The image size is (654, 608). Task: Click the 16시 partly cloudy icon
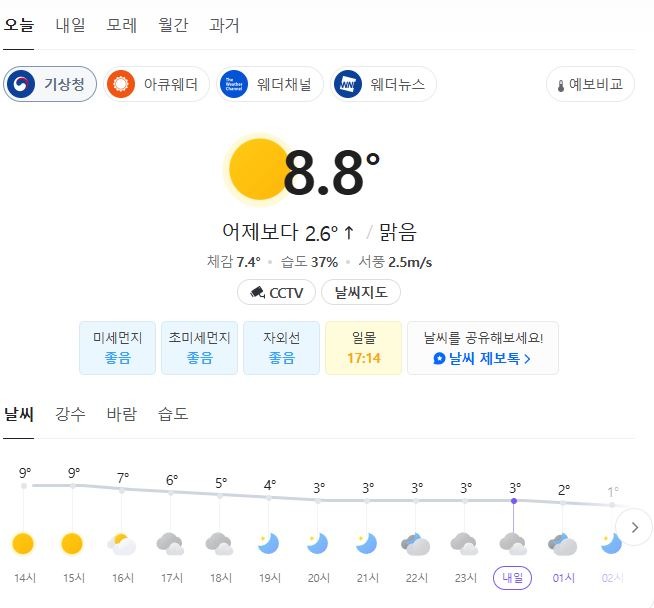coord(121,544)
